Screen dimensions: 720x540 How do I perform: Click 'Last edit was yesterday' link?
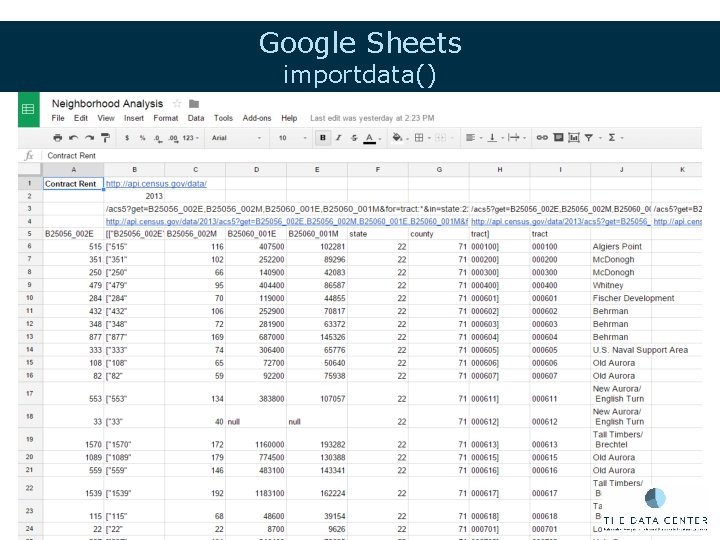click(372, 118)
